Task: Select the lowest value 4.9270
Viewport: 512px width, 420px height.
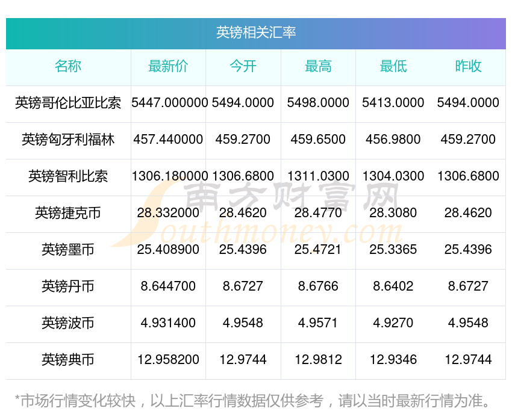Action: tap(393, 323)
